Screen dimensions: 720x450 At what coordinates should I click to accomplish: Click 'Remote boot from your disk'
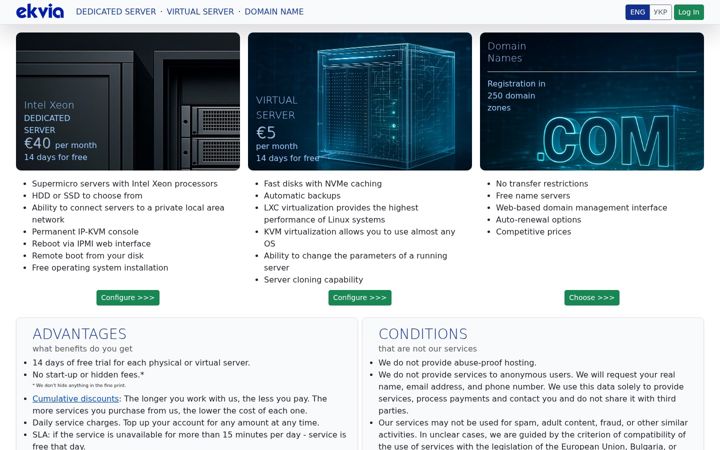coord(88,255)
